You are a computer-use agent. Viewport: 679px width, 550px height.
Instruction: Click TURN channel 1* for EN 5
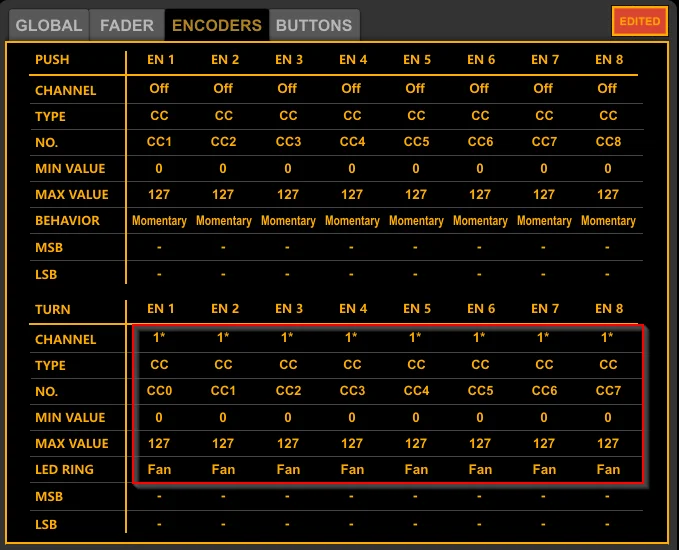tap(415, 337)
